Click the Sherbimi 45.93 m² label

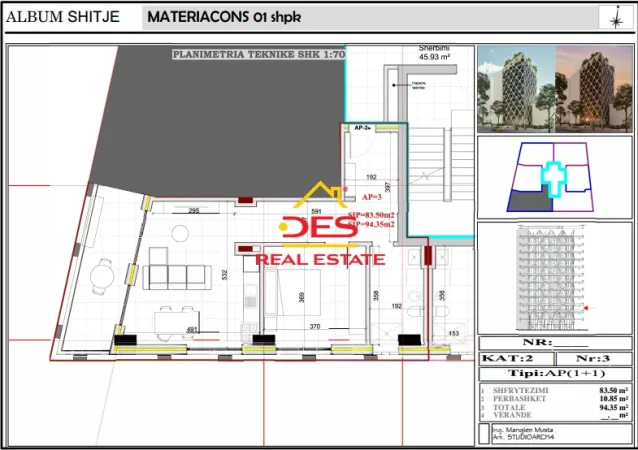click(x=434, y=53)
